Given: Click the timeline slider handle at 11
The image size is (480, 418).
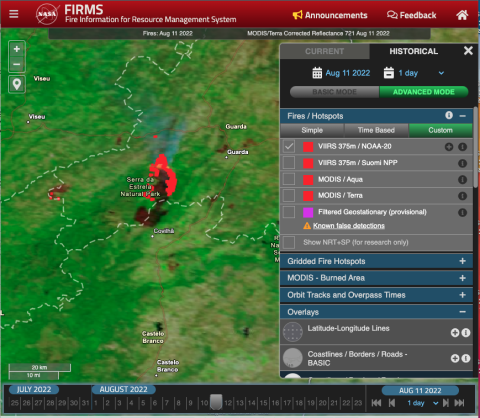Looking at the screenshot, I should pos(216,402).
